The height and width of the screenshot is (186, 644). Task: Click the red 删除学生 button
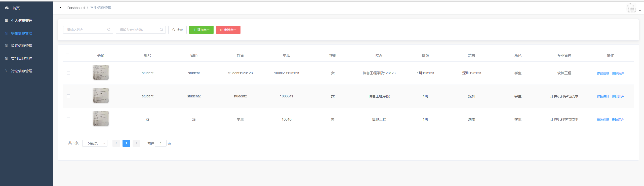(228, 30)
